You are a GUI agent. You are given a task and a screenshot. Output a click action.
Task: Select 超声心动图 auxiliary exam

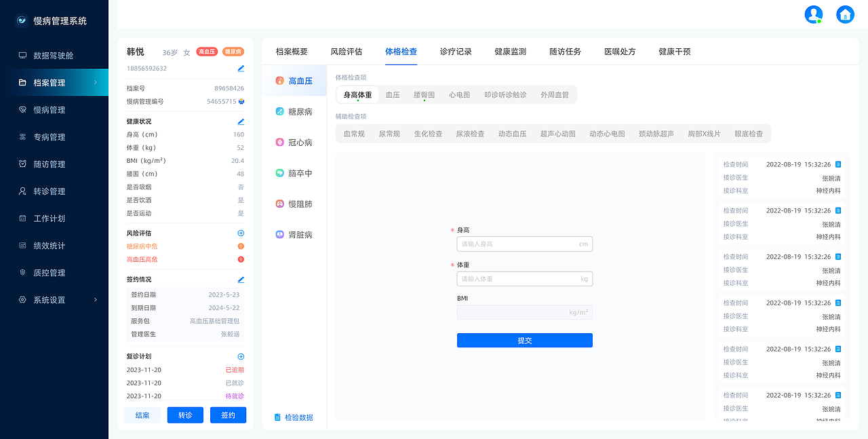point(558,134)
